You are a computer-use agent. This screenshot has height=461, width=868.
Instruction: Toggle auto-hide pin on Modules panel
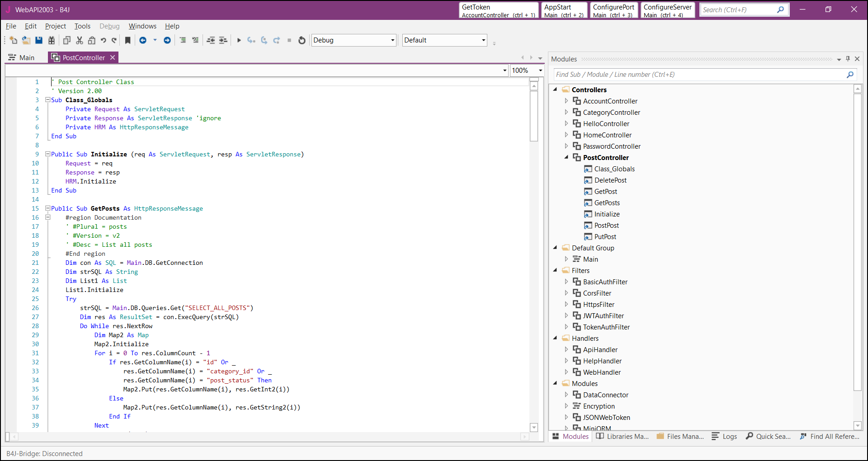[848, 59]
